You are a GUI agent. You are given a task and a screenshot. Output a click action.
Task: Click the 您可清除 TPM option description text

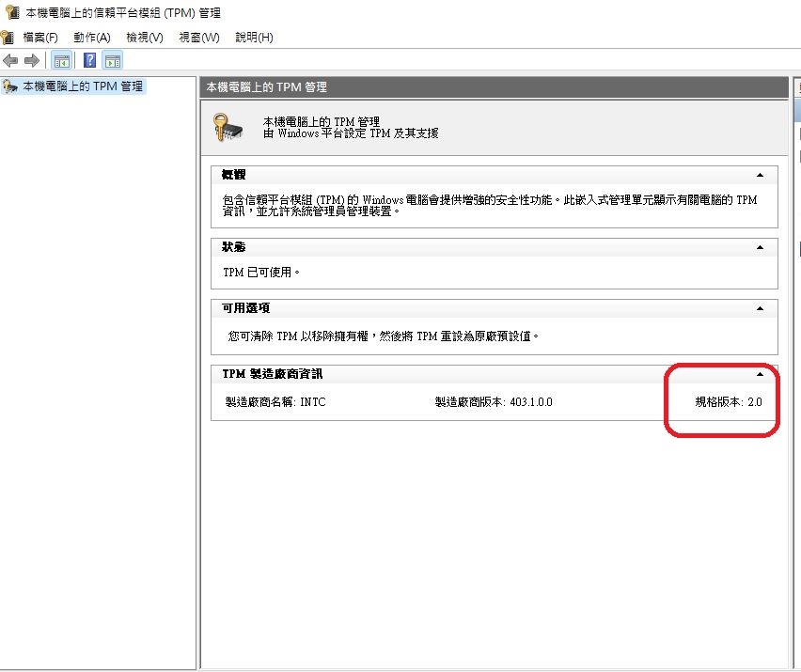(384, 336)
